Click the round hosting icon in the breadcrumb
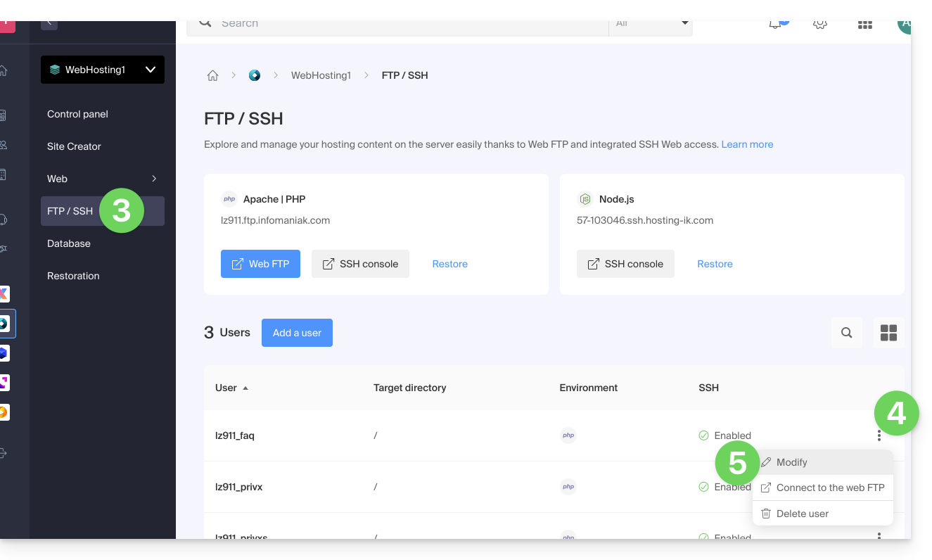 tap(255, 75)
